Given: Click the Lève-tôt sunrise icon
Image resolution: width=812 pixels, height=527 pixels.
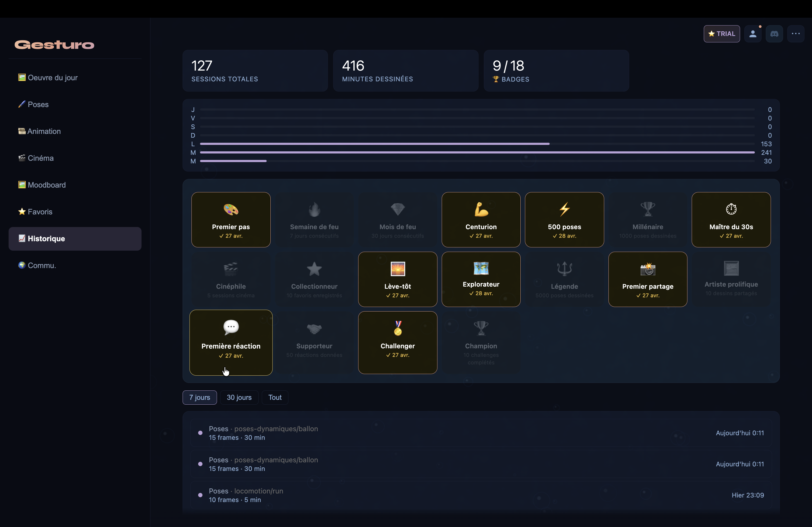Looking at the screenshot, I should click(x=398, y=269).
